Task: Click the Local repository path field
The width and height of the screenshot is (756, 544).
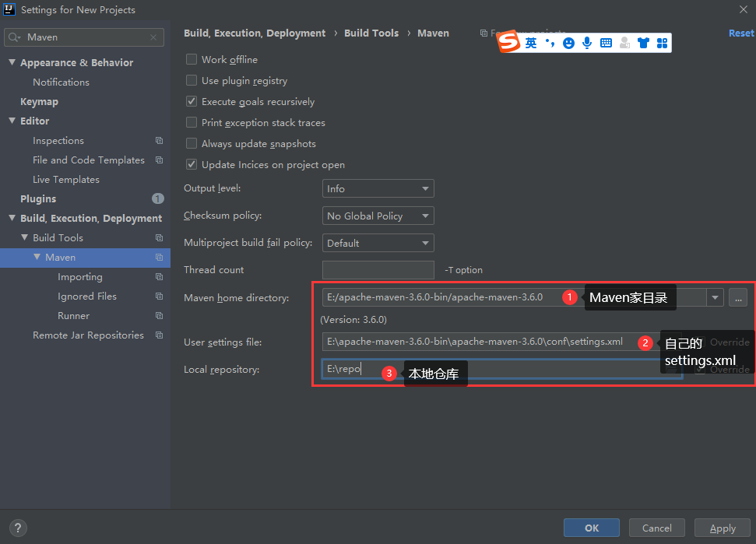Action: tap(502, 369)
